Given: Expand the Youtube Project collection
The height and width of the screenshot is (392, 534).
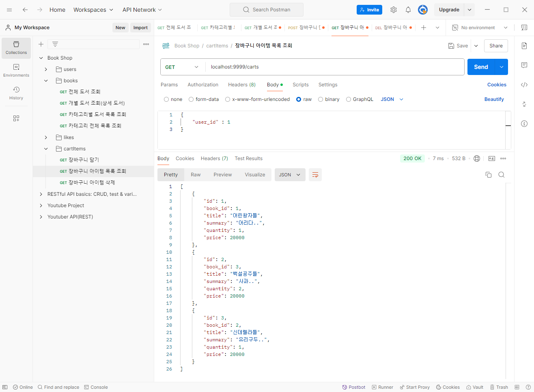Looking at the screenshot, I should (41, 206).
